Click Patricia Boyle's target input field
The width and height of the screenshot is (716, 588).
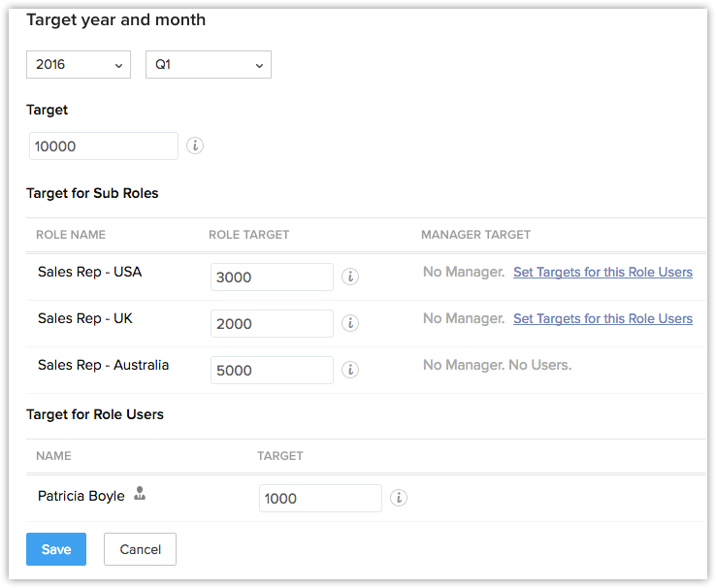pos(320,498)
